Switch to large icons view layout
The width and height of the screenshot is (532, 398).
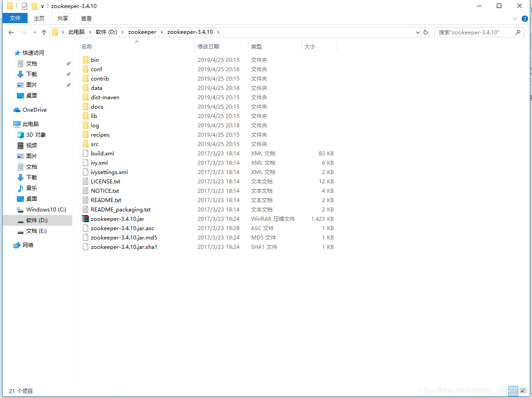tap(523, 391)
